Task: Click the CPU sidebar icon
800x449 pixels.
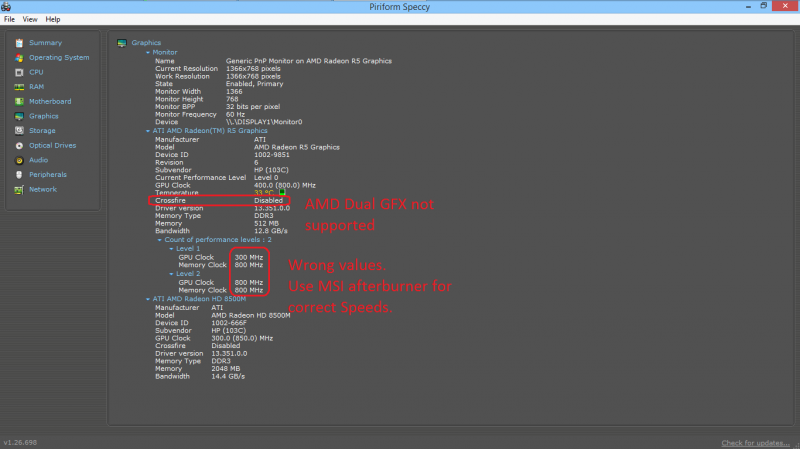Action: point(19,72)
